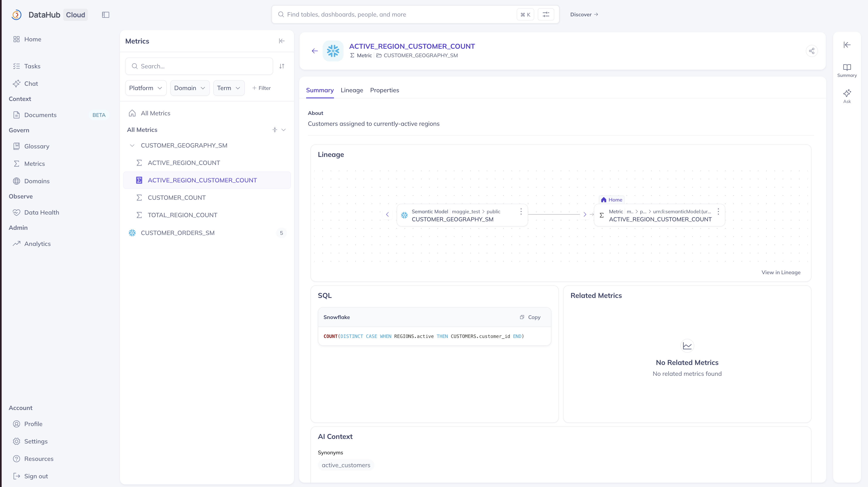Click the Cloud label badge
The width and height of the screenshot is (868, 487).
[75, 15]
